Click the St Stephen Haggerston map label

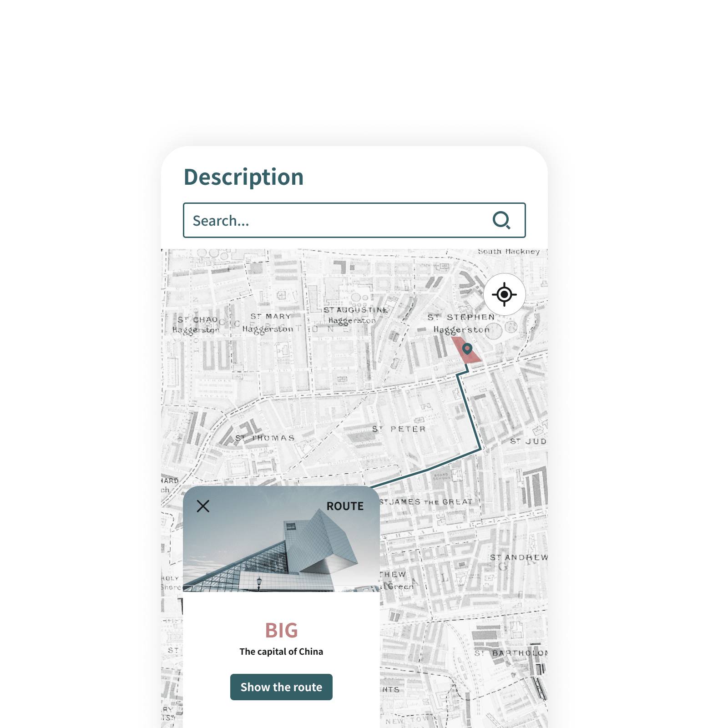point(461,324)
